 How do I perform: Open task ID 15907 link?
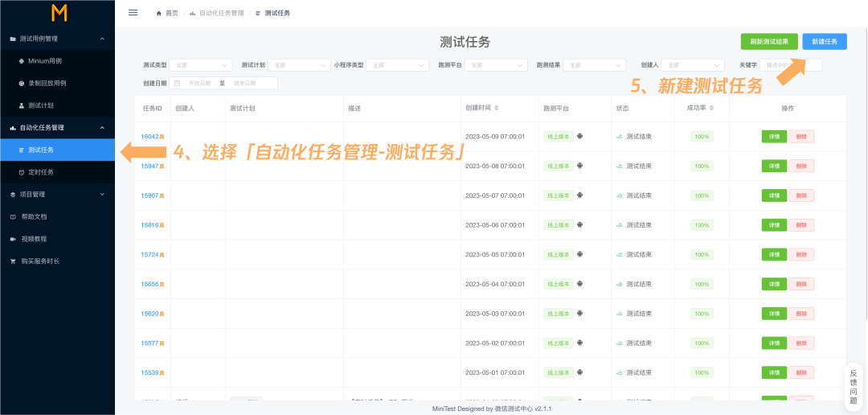[x=149, y=195]
